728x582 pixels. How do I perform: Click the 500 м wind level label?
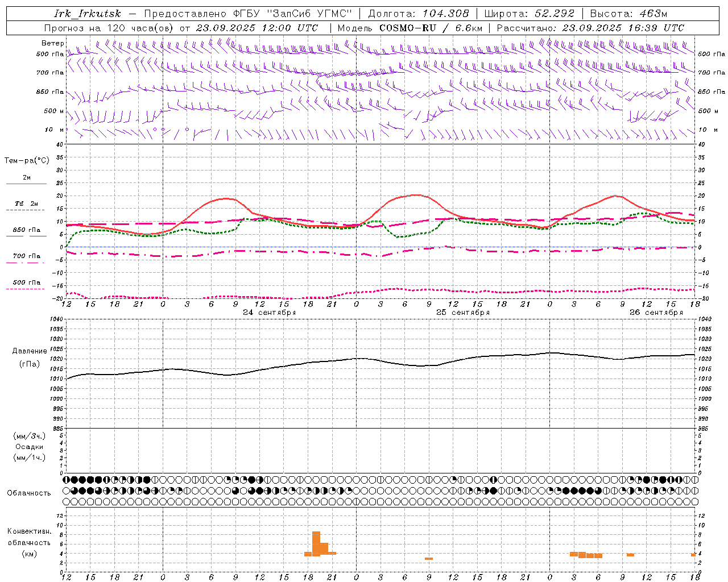point(55,111)
